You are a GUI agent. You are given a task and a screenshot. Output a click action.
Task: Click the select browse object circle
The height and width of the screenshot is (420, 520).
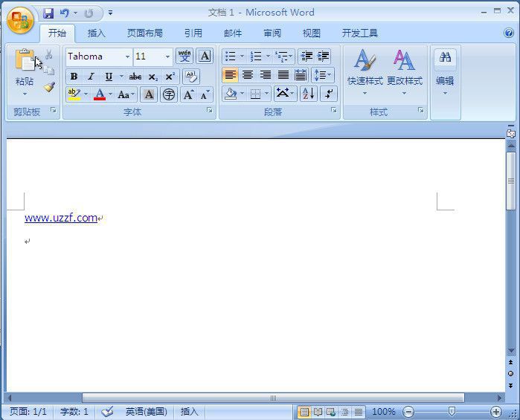point(511,374)
